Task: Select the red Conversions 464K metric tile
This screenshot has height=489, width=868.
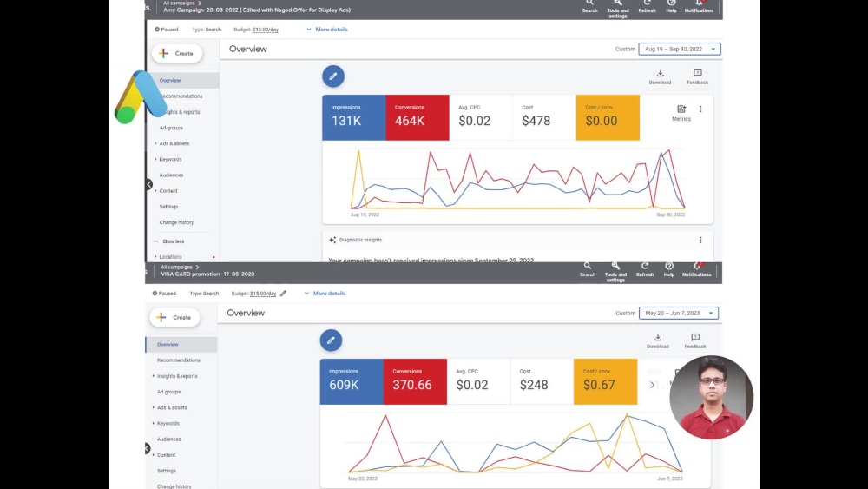Action: [x=418, y=117]
